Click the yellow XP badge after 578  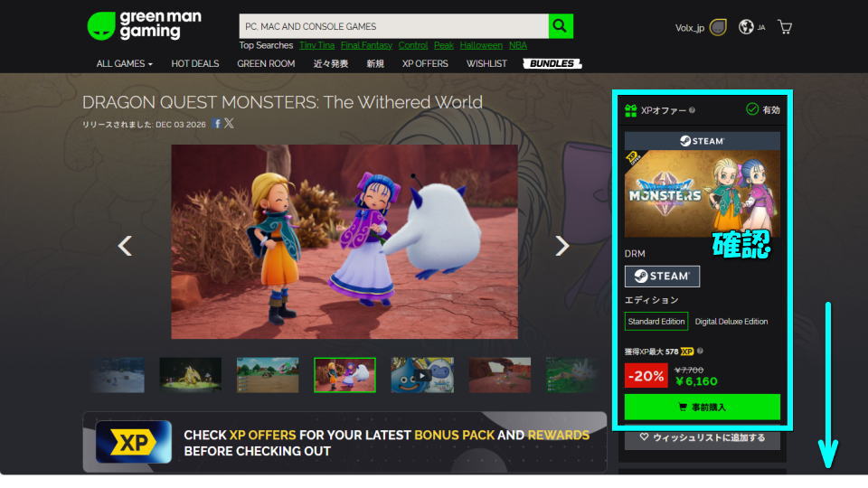tap(687, 352)
